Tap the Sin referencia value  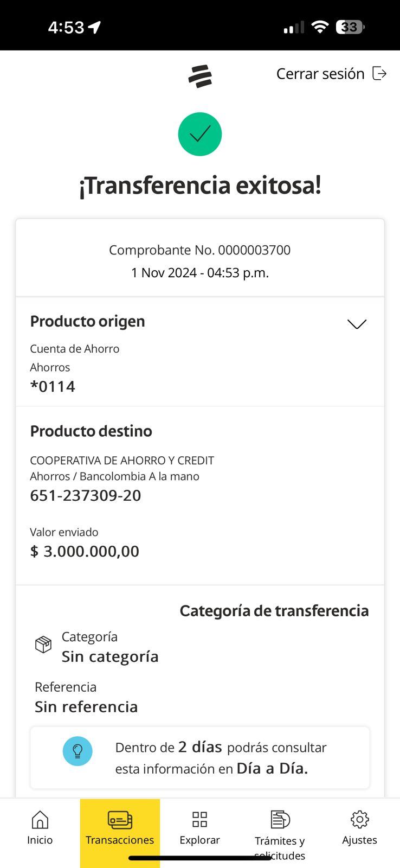[86, 706]
